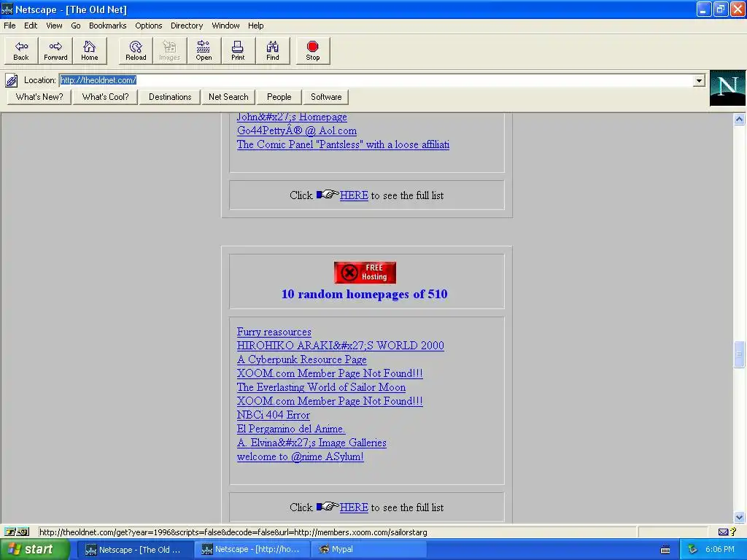Stop loading with the red Stop button

coord(312,51)
